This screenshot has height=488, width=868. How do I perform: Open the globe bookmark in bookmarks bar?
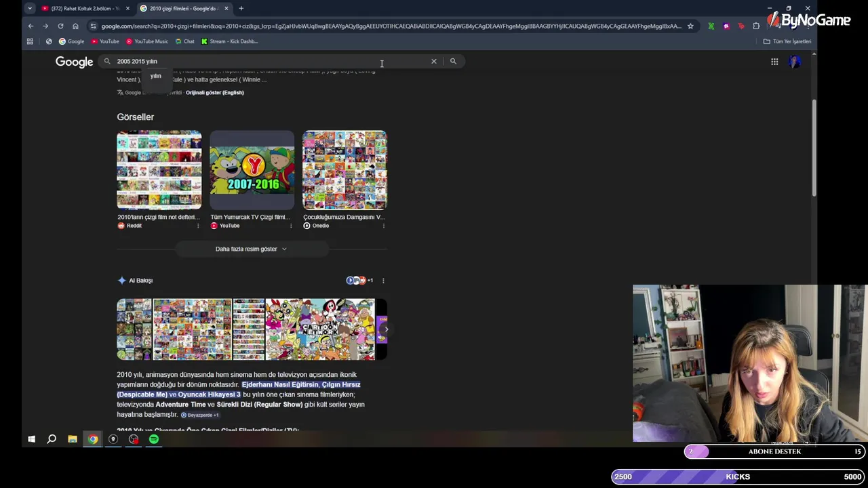[49, 41]
